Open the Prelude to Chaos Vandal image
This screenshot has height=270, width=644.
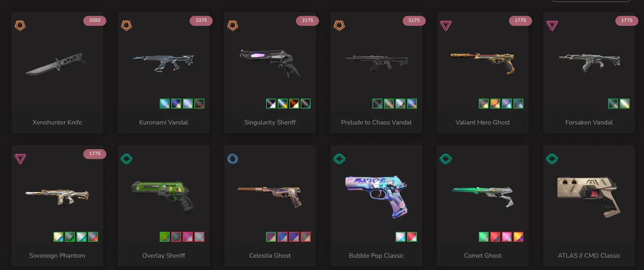tap(376, 63)
